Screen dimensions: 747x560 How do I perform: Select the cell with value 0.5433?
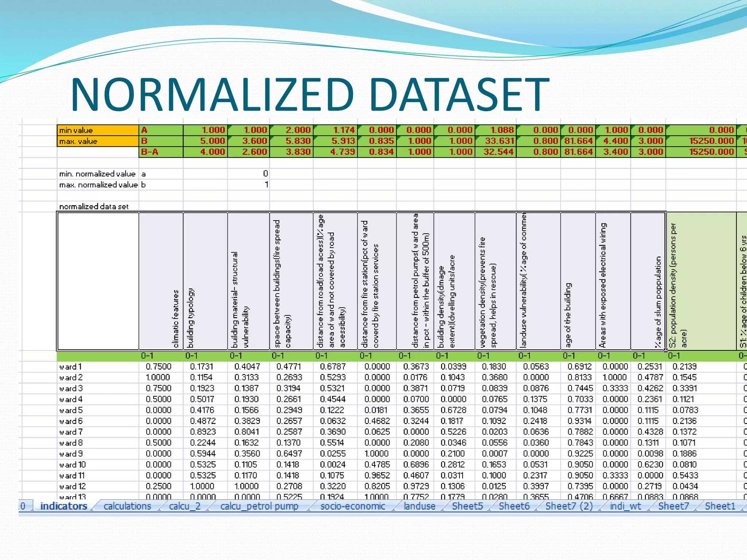(701, 476)
